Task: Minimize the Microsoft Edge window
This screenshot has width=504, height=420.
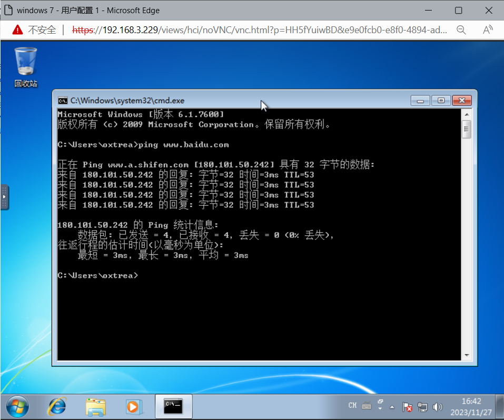Action: [x=429, y=11]
